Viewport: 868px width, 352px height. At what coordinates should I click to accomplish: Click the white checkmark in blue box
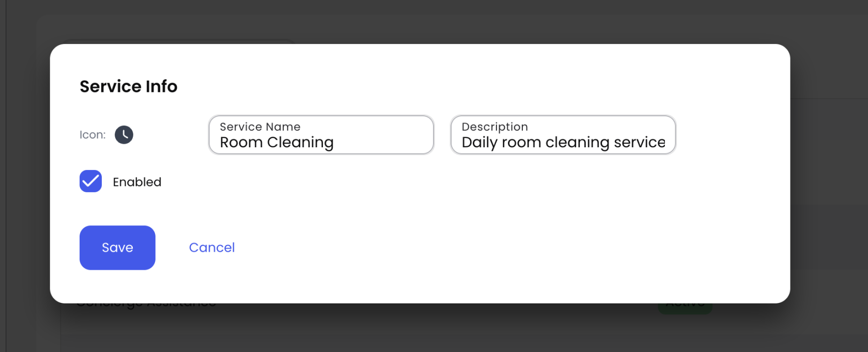[90, 181]
